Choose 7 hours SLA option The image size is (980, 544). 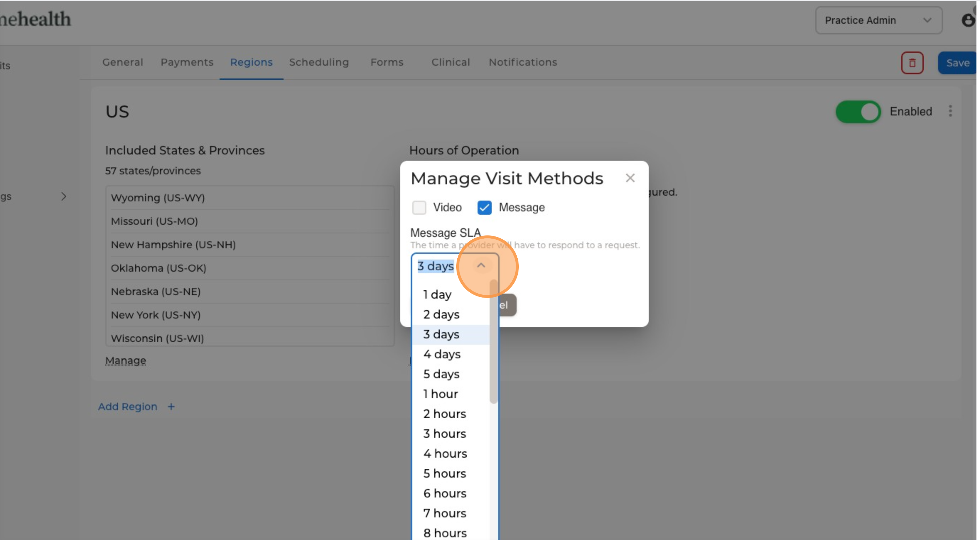(x=452, y=514)
